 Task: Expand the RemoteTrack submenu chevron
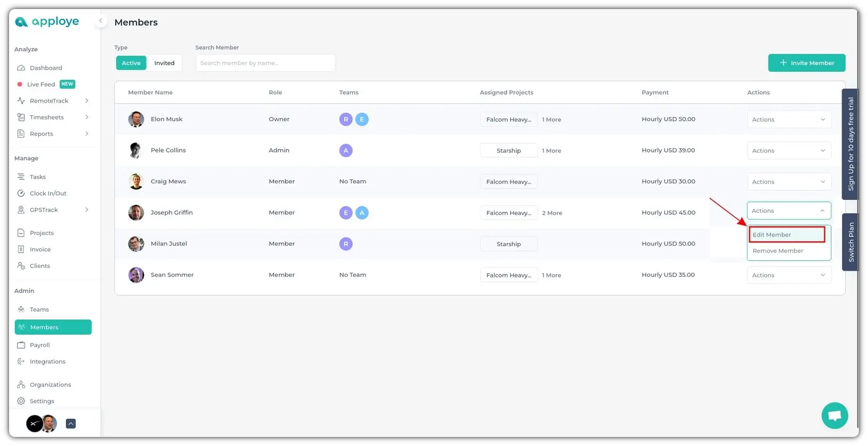pyautogui.click(x=87, y=101)
